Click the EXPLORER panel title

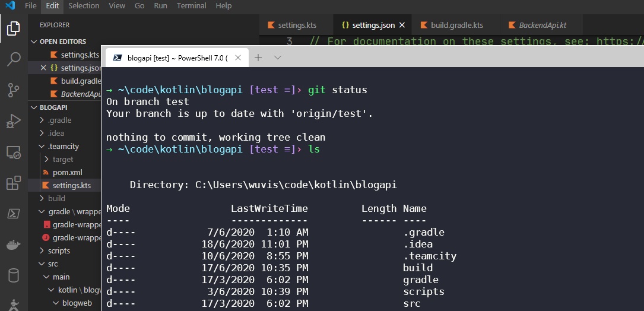55,25
